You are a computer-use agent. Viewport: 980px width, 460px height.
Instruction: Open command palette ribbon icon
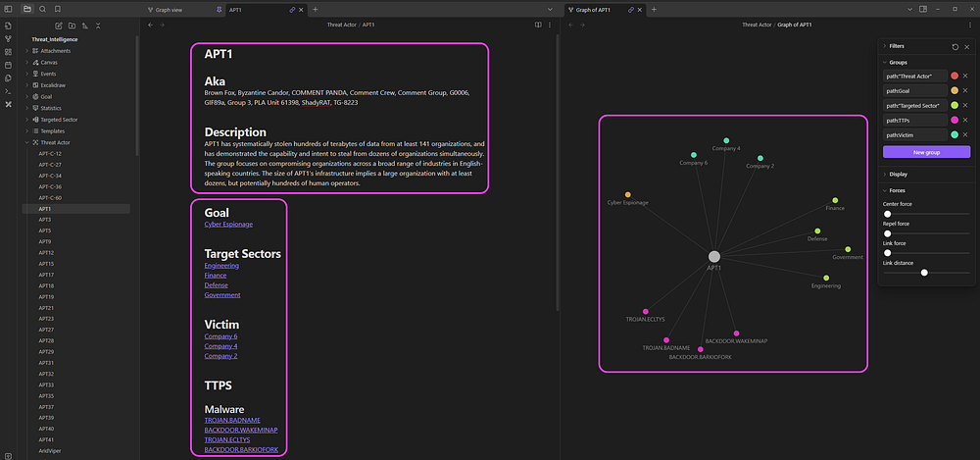click(x=8, y=91)
